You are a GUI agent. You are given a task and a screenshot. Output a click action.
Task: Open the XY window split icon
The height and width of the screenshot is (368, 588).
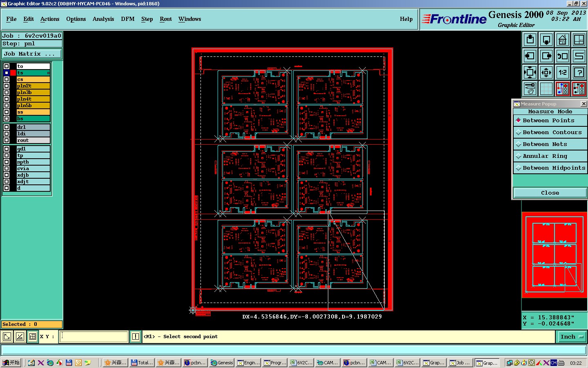coord(579,40)
